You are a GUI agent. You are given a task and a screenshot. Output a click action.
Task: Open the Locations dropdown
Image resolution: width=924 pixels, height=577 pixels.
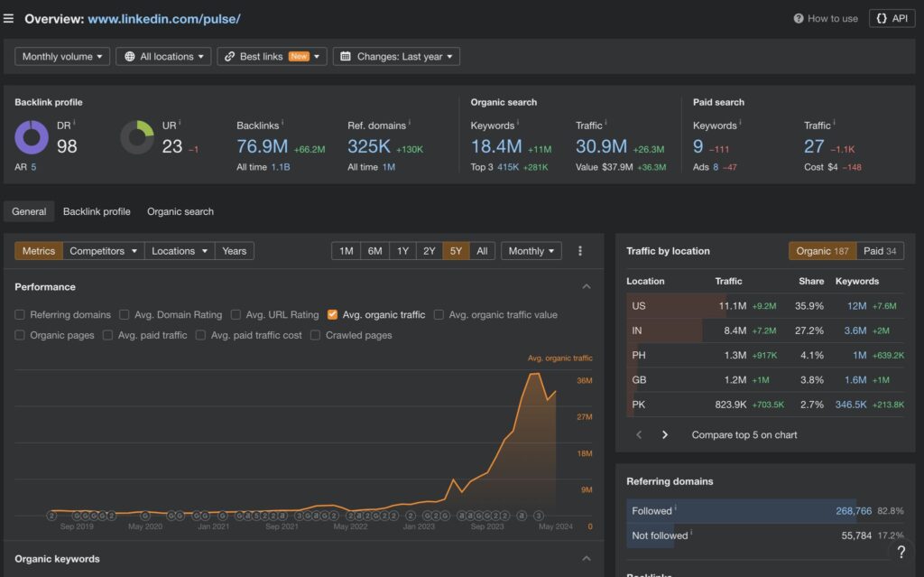click(180, 251)
